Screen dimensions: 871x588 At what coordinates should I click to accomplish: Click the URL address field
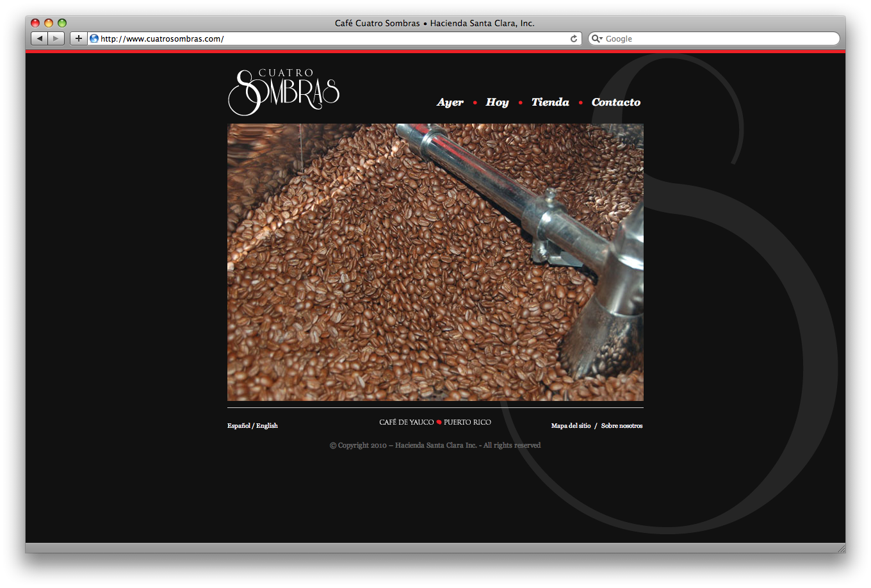tap(333, 38)
